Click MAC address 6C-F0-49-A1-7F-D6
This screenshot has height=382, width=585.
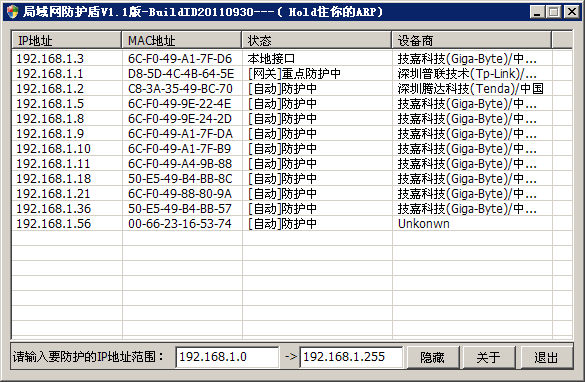(180, 59)
